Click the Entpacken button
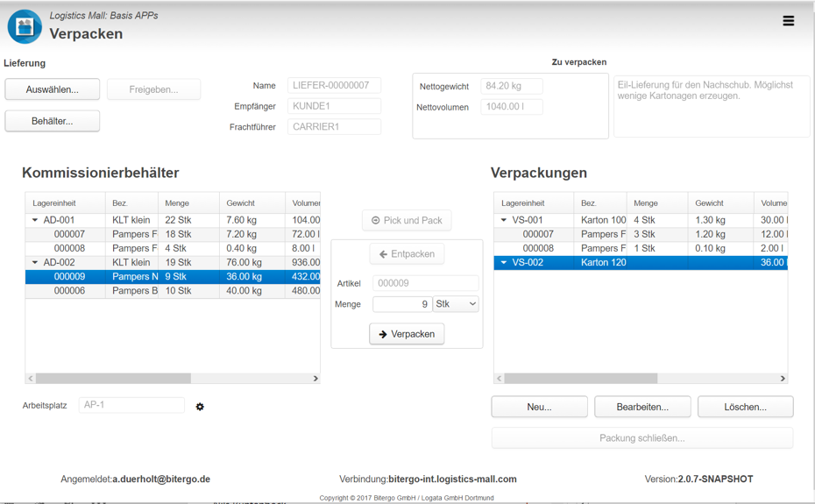The height and width of the screenshot is (504, 815). (407, 254)
